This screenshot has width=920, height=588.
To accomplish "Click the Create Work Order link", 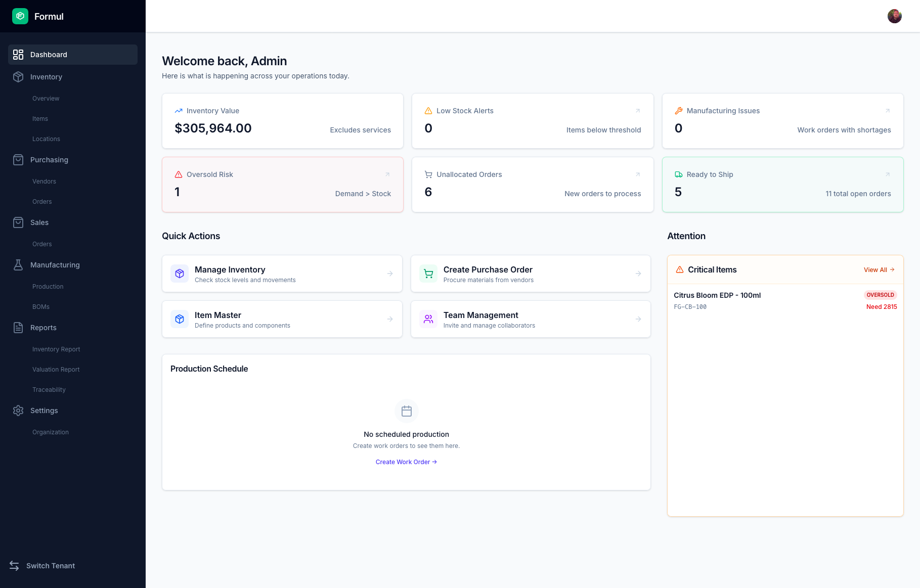I will click(406, 462).
